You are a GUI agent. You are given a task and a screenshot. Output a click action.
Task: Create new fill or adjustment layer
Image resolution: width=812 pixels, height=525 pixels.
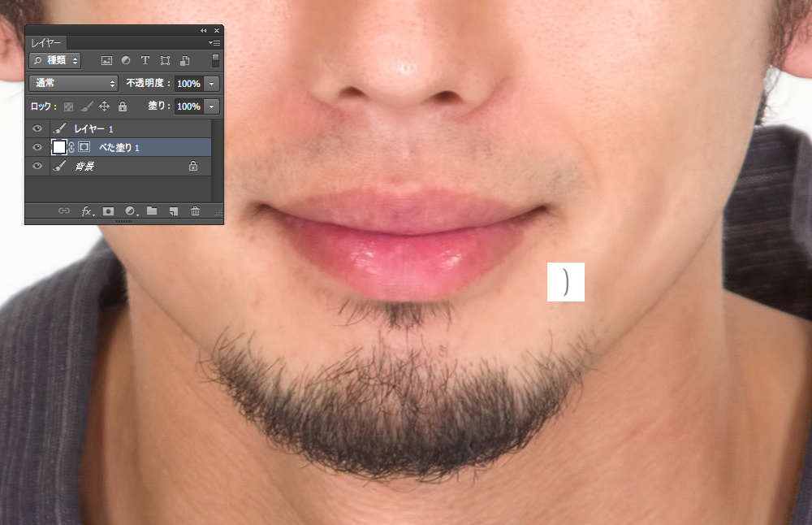(131, 211)
